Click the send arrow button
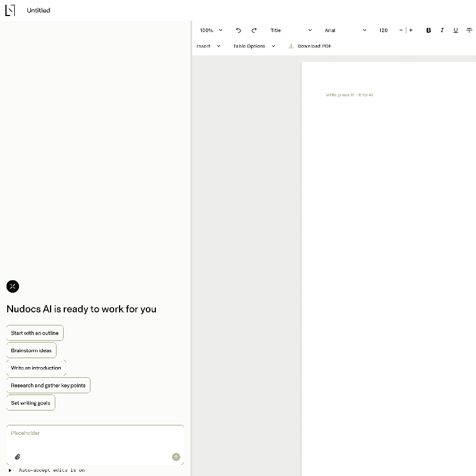 point(176,457)
